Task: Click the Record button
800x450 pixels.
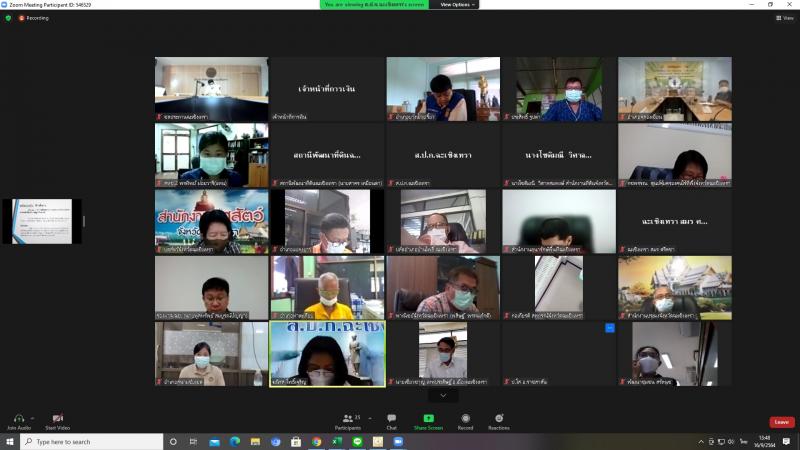Action: click(465, 421)
